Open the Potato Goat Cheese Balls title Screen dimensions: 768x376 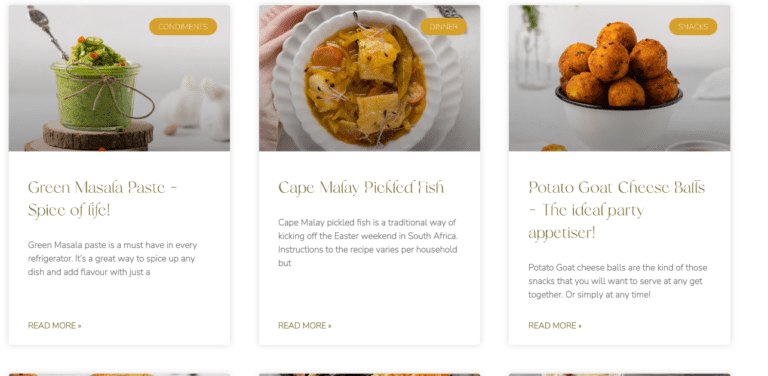[x=617, y=210]
